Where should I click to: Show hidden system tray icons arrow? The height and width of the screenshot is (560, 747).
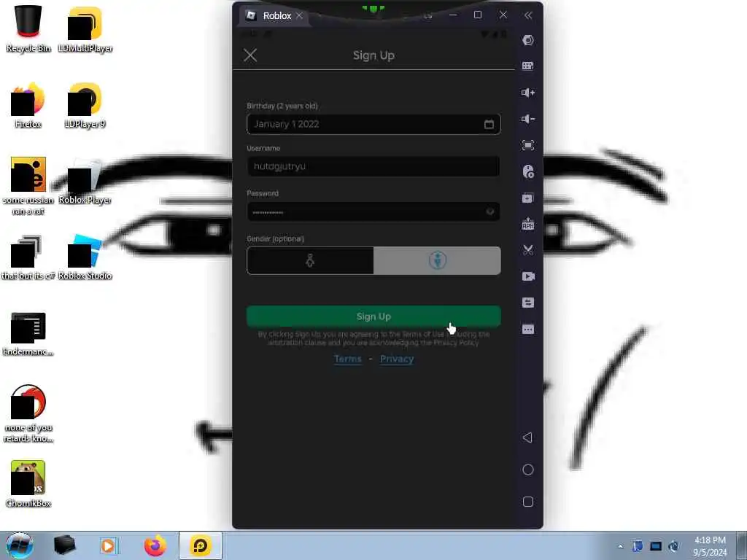pos(620,546)
